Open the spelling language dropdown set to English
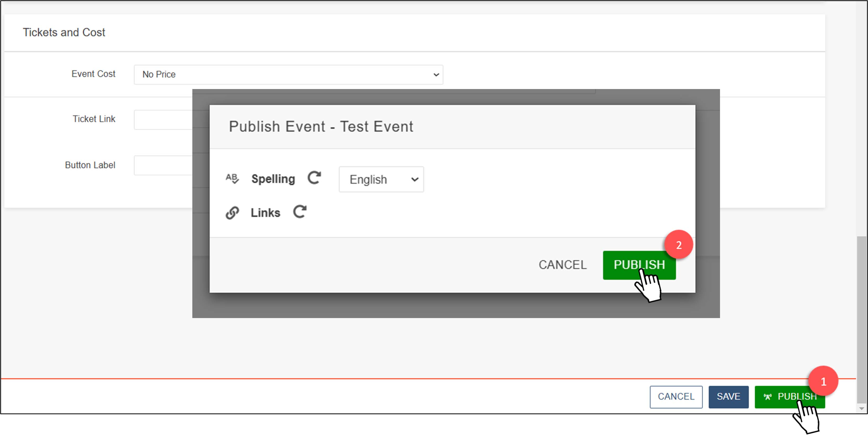 coord(381,179)
